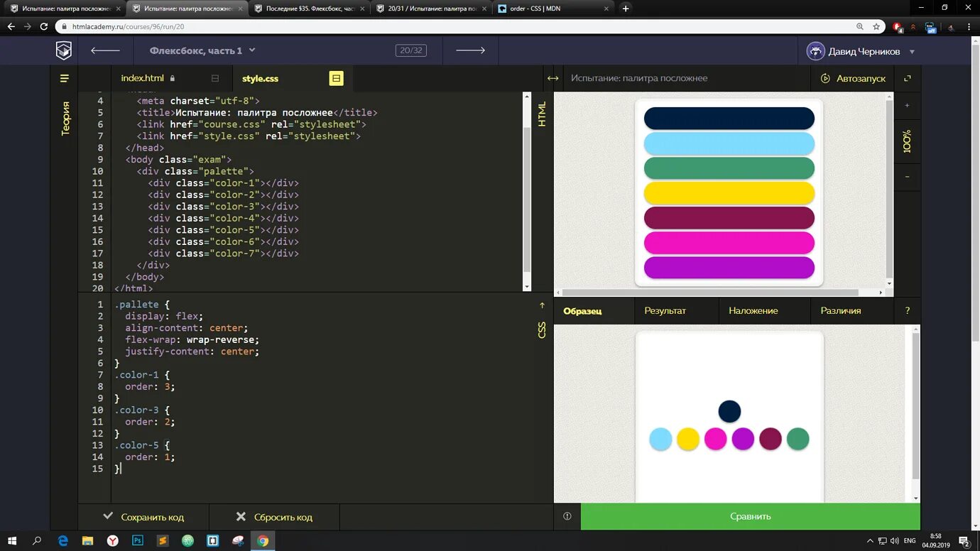Zoom in preview with plus button
The width and height of the screenshot is (980, 551).
[x=907, y=106]
